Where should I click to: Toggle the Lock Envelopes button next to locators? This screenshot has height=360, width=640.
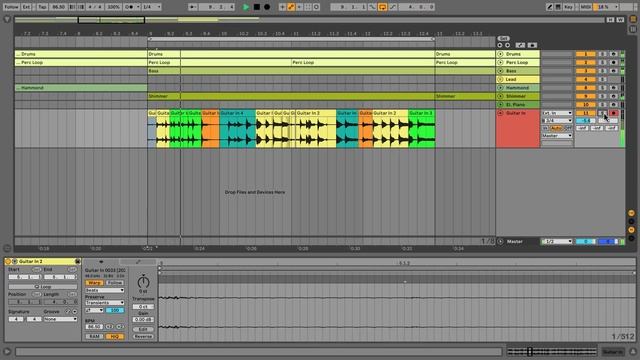(x=532, y=45)
